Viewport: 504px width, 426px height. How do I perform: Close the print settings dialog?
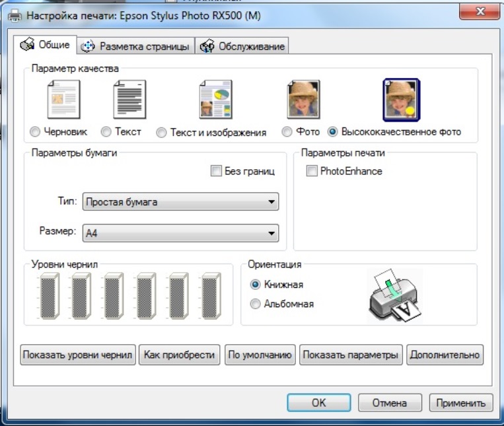click(480, 12)
